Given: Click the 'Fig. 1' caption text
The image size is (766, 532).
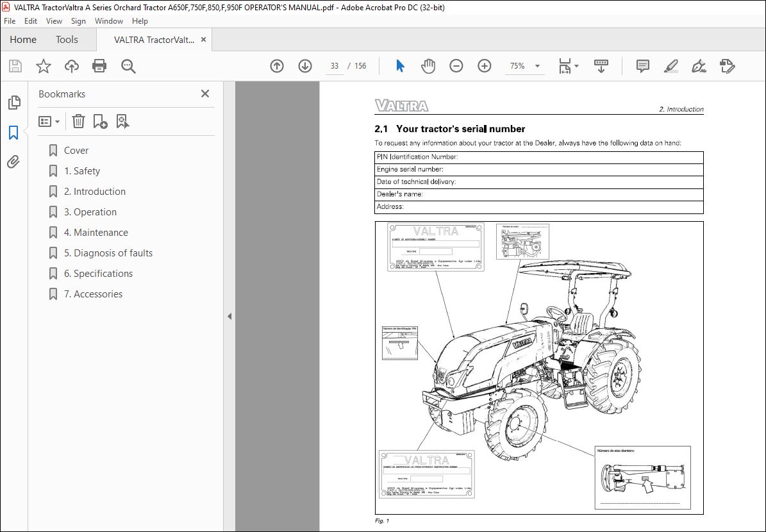Looking at the screenshot, I should [x=381, y=520].
